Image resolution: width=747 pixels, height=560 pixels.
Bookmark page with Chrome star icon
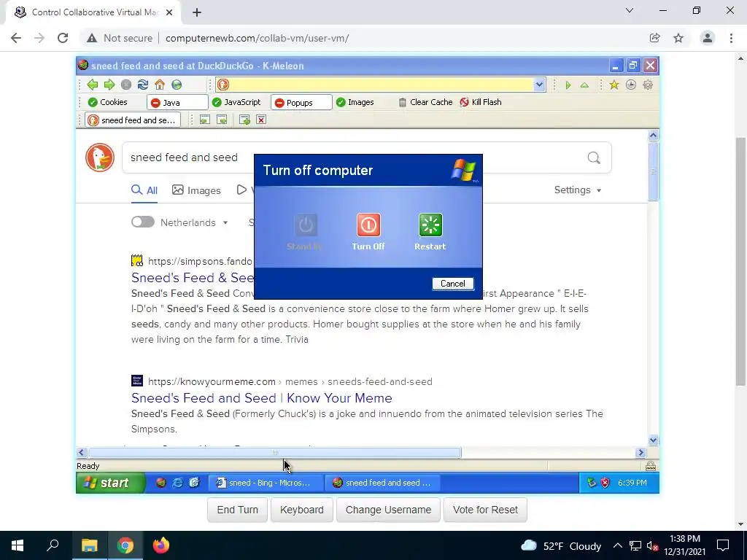pyautogui.click(x=678, y=38)
